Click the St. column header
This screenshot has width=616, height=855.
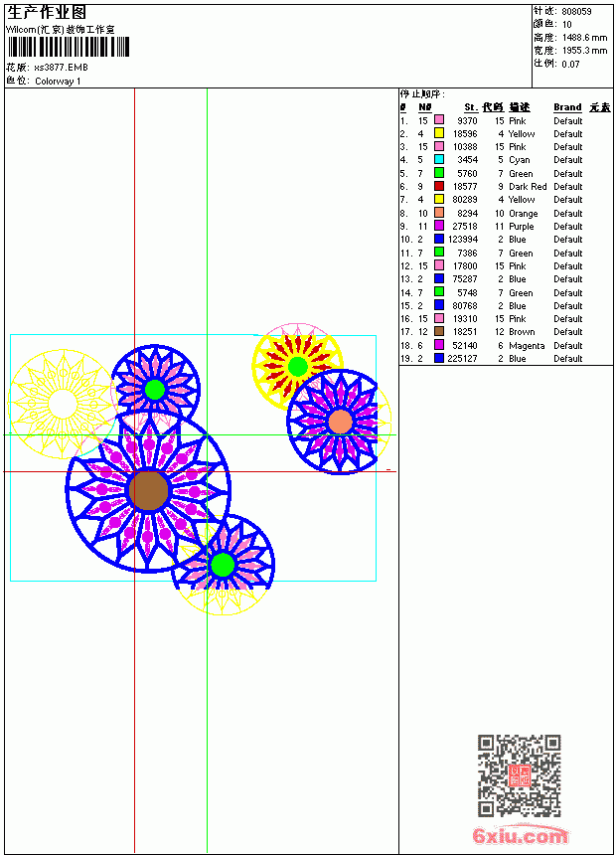[x=471, y=107]
